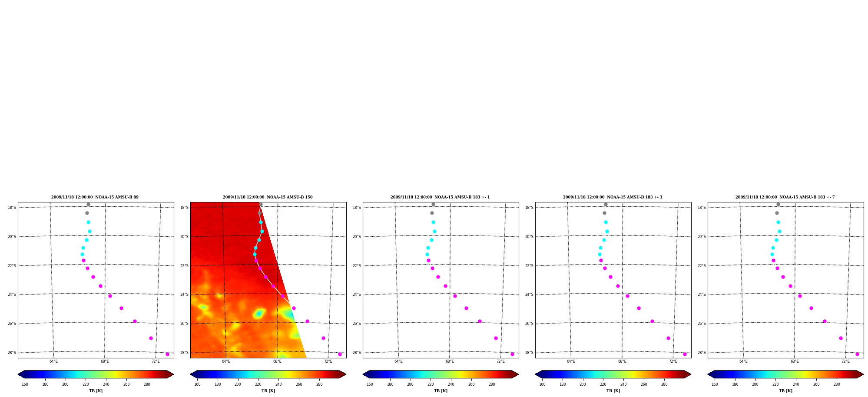
Task: Click the 68°E label under the AMSU-B 150 panel
Action: click(277, 361)
